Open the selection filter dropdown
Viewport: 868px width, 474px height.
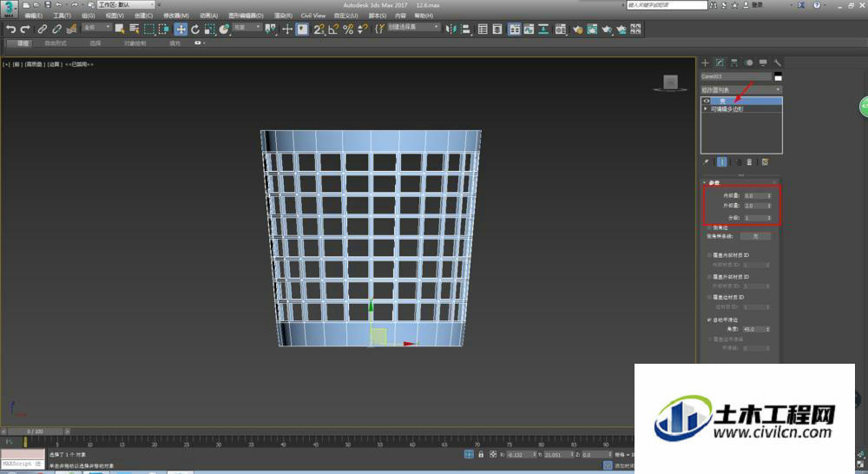96,27
